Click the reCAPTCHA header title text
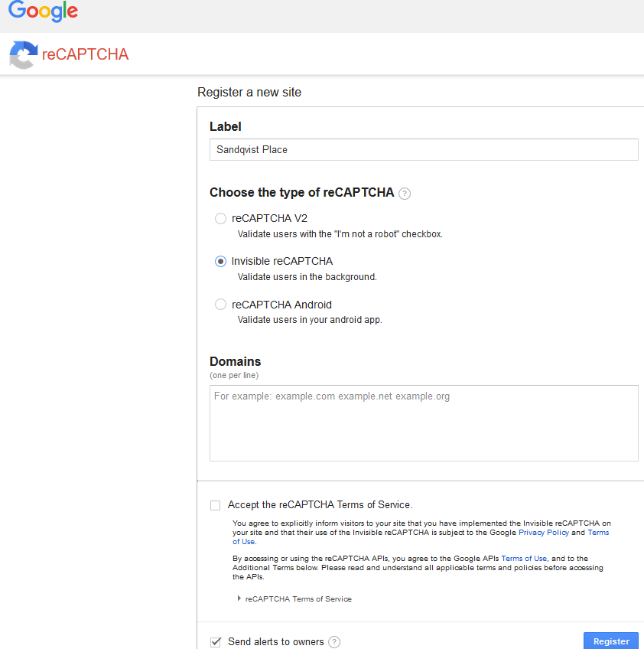This screenshot has height=649, width=644. (x=85, y=54)
